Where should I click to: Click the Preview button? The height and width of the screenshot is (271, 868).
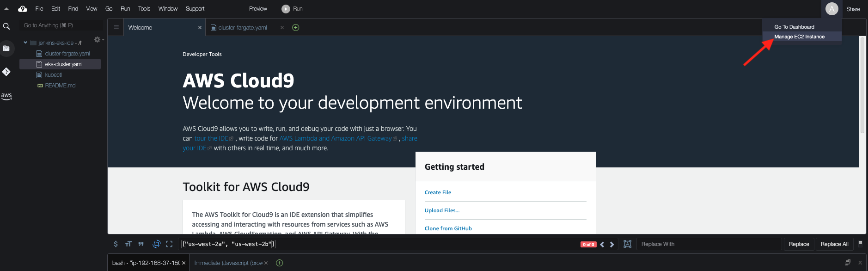[258, 9]
